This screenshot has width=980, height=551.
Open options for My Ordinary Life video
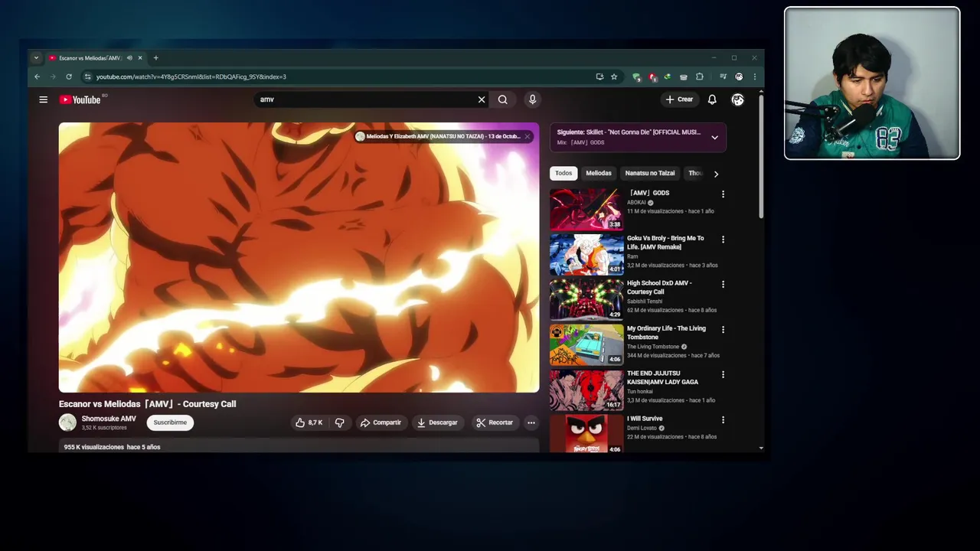tap(723, 330)
